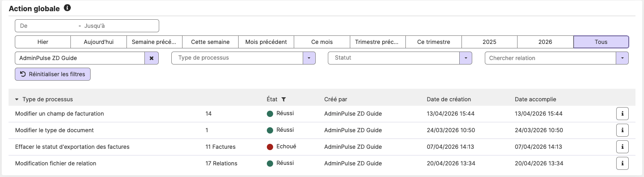Click the Date accomplie column header
The image size is (644, 177).
[535, 99]
